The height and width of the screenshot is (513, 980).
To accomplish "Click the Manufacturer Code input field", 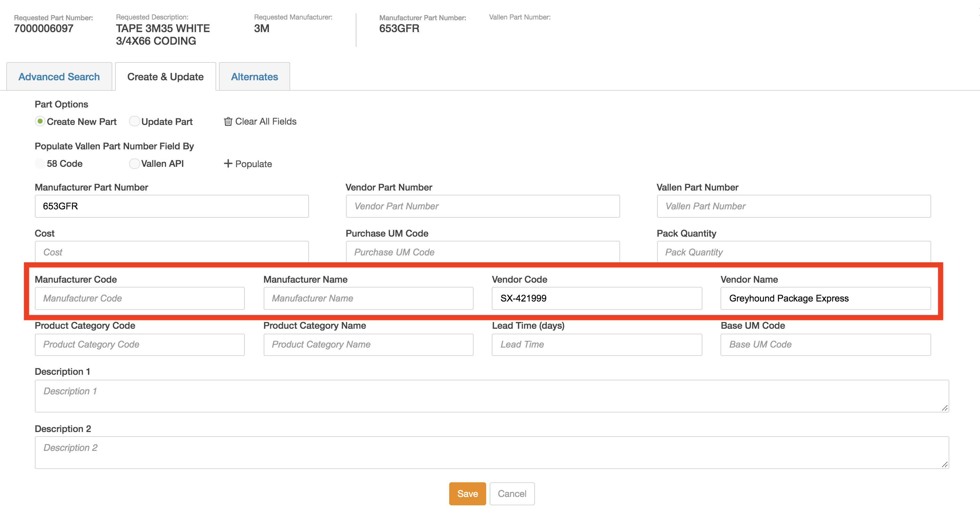I will pyautogui.click(x=140, y=298).
